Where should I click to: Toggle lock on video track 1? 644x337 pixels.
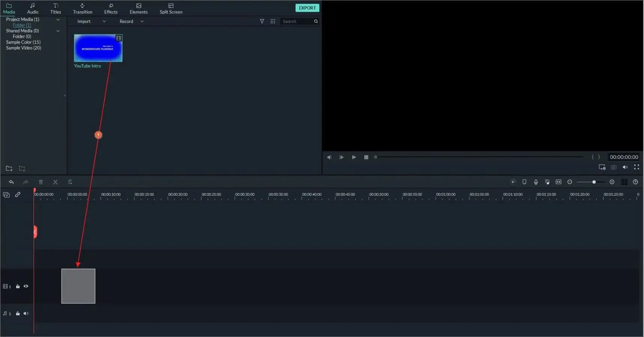[18, 286]
